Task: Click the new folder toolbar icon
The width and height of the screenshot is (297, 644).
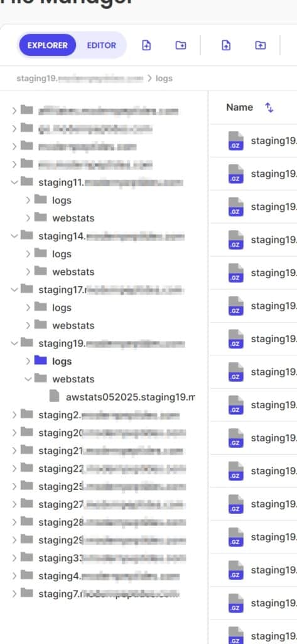Action: pyautogui.click(x=180, y=45)
